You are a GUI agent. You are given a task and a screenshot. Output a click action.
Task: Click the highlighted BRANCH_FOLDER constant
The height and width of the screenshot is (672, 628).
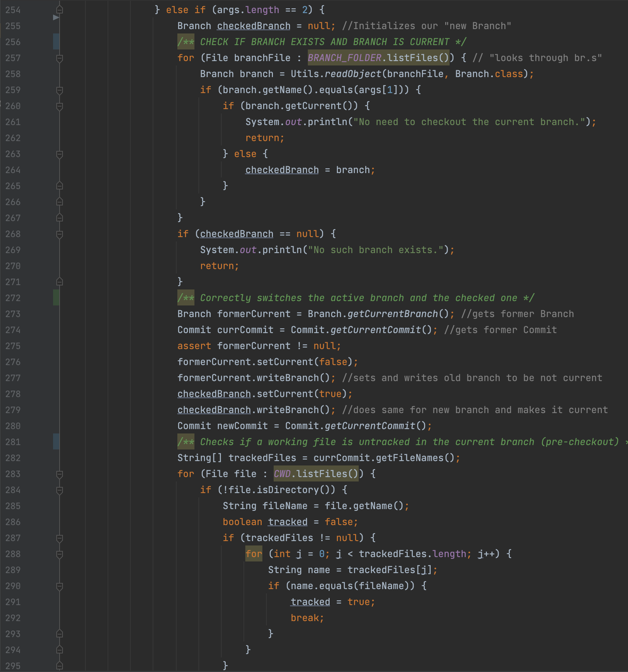[345, 58]
